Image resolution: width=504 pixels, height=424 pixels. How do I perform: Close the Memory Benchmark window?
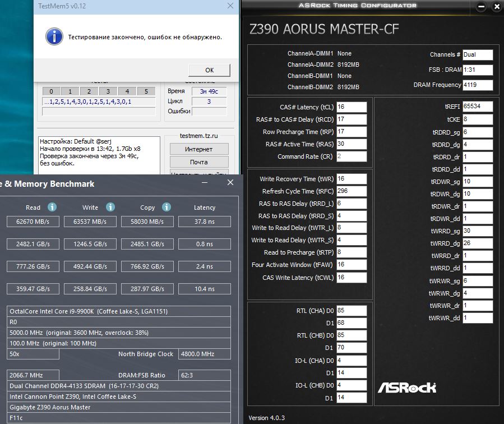pyautogui.click(x=230, y=182)
